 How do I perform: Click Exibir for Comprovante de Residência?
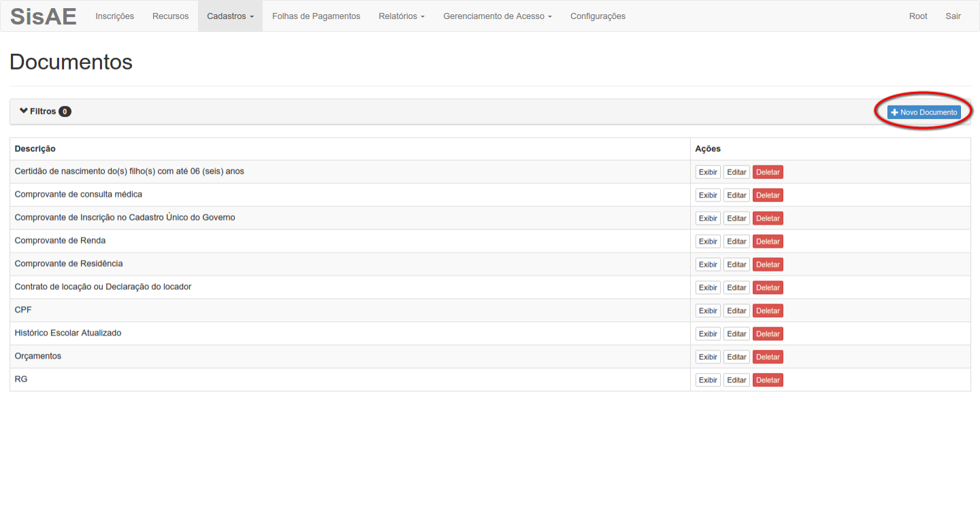[x=708, y=265]
